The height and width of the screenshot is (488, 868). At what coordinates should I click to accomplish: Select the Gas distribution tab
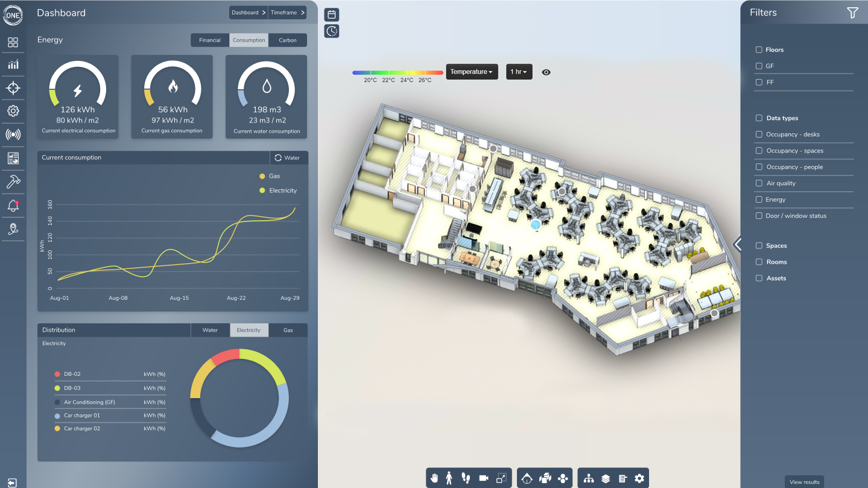[288, 331]
